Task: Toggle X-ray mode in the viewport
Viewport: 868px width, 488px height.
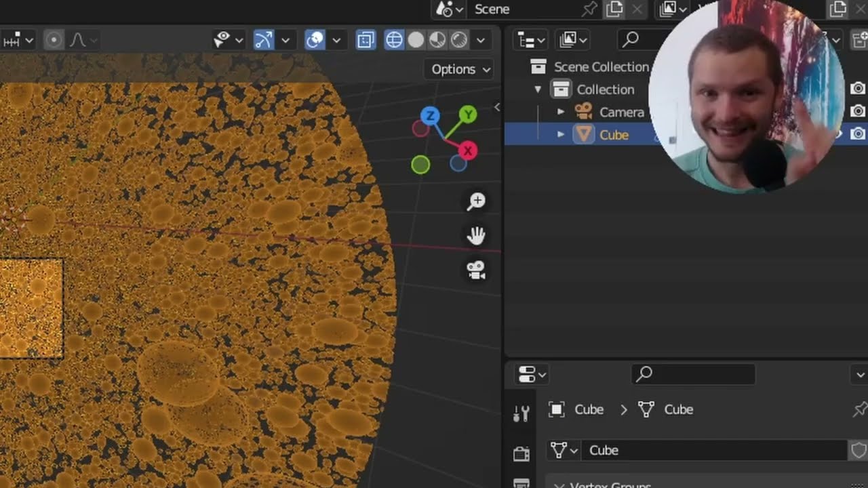Action: pyautogui.click(x=366, y=41)
